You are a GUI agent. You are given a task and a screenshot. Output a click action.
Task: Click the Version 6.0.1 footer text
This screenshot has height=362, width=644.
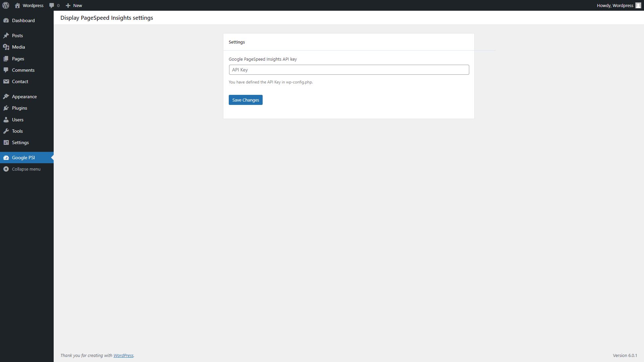tap(625, 355)
